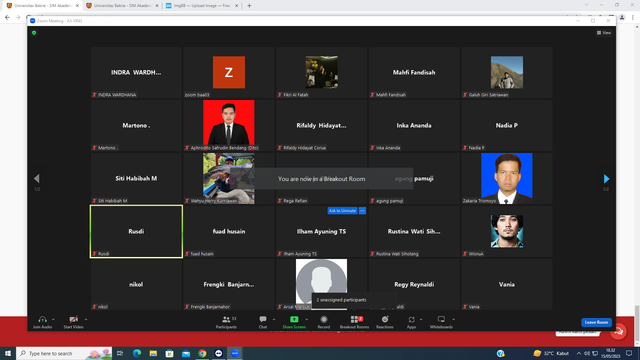Go to next gallery page arrow
Viewport: 640px width, 360px height.
606,179
